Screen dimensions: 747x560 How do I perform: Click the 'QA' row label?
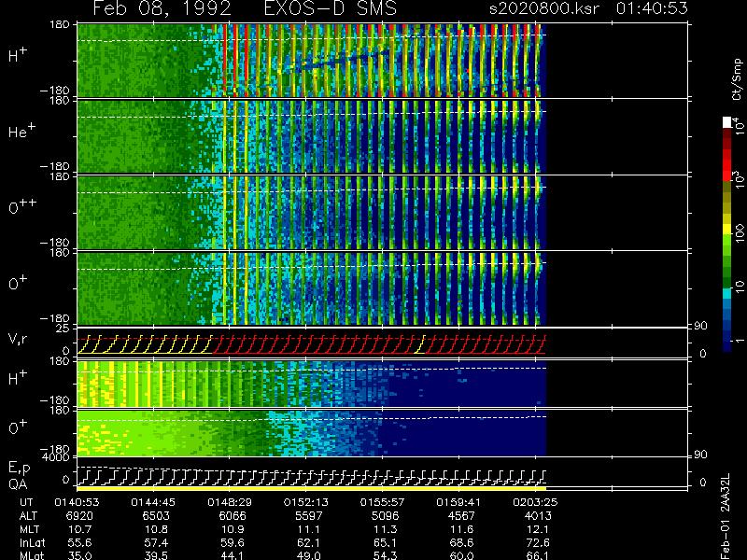point(18,484)
